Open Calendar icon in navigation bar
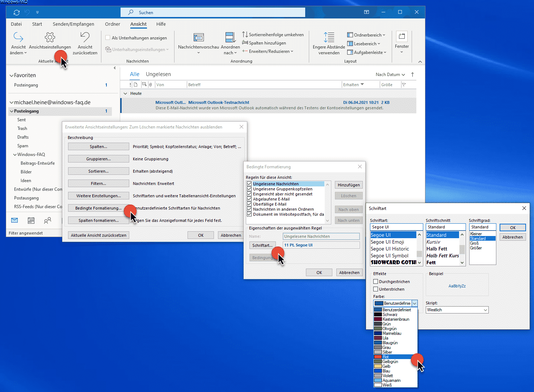Image resolution: width=534 pixels, height=392 pixels. point(31,220)
